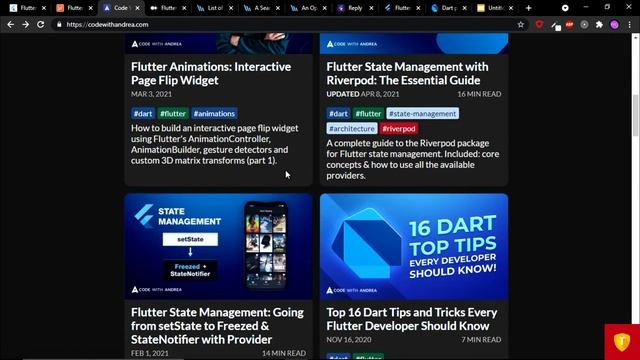640x360 pixels.
Task: Select the #flutter tag on the Page Flip card
Action: pos(173,113)
